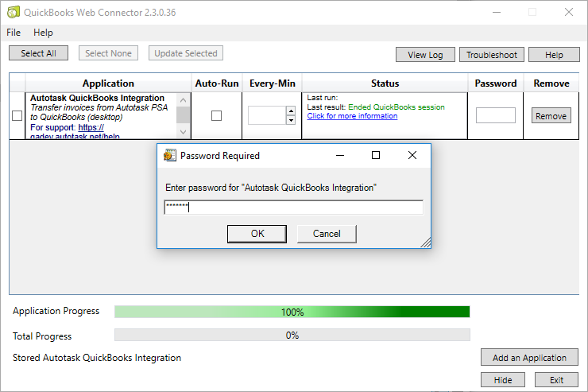Click the Password column header
588x392 pixels.
(495, 83)
